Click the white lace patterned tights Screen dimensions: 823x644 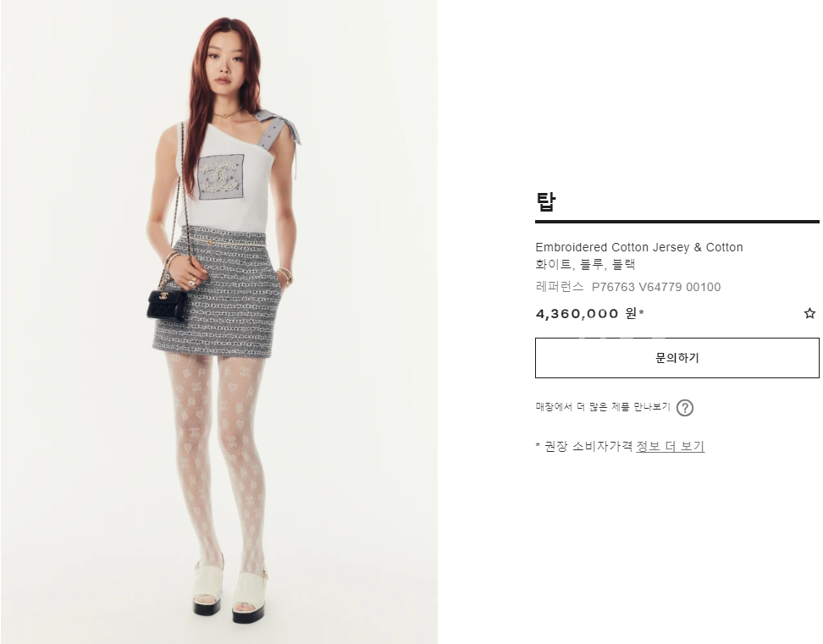(215, 456)
